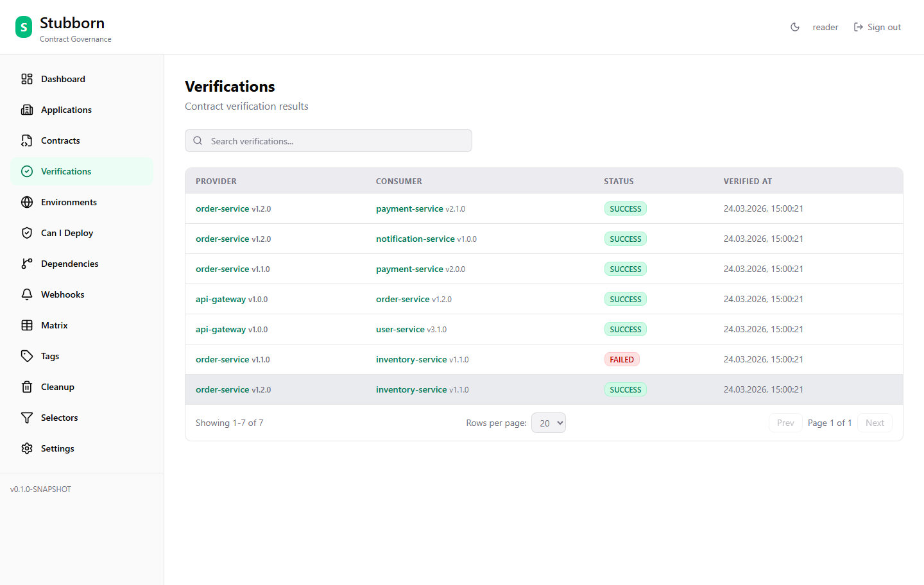The height and width of the screenshot is (585, 924).
Task: Open the notification-service consumer link
Action: point(415,239)
